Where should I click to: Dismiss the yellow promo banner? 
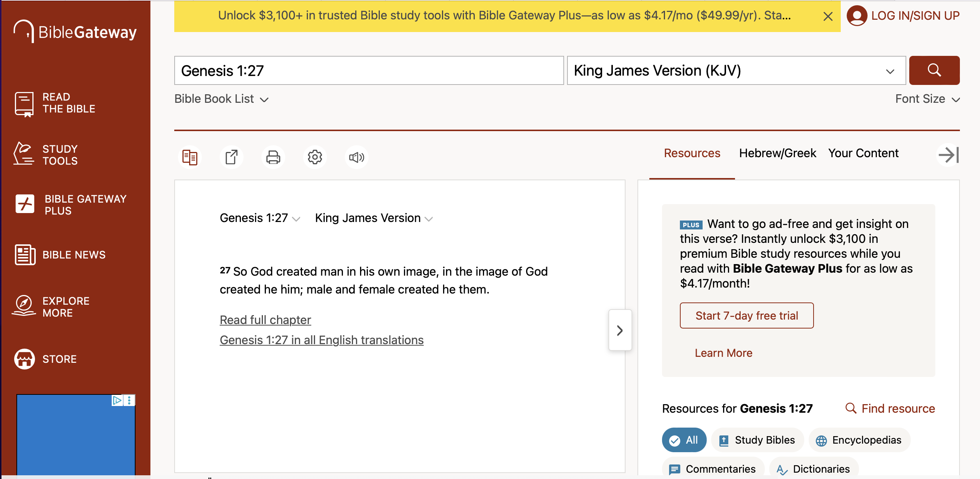828,16
